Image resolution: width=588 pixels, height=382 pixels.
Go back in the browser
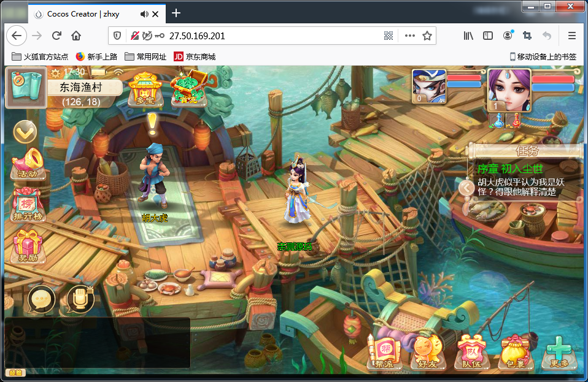click(x=16, y=36)
